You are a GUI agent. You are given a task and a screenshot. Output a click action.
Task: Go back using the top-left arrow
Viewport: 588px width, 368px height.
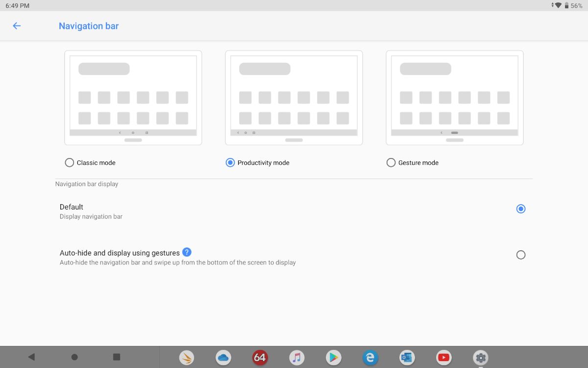(x=17, y=26)
